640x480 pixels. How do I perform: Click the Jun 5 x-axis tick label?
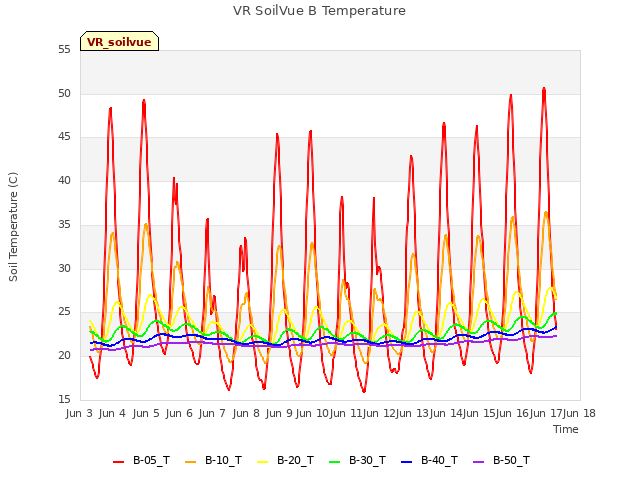point(146,413)
